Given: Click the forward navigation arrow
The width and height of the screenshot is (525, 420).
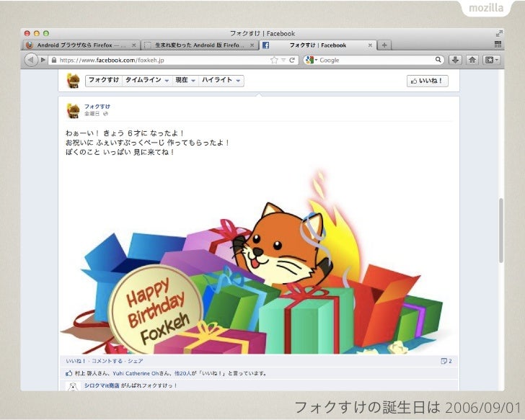Looking at the screenshot, I should [x=43, y=60].
